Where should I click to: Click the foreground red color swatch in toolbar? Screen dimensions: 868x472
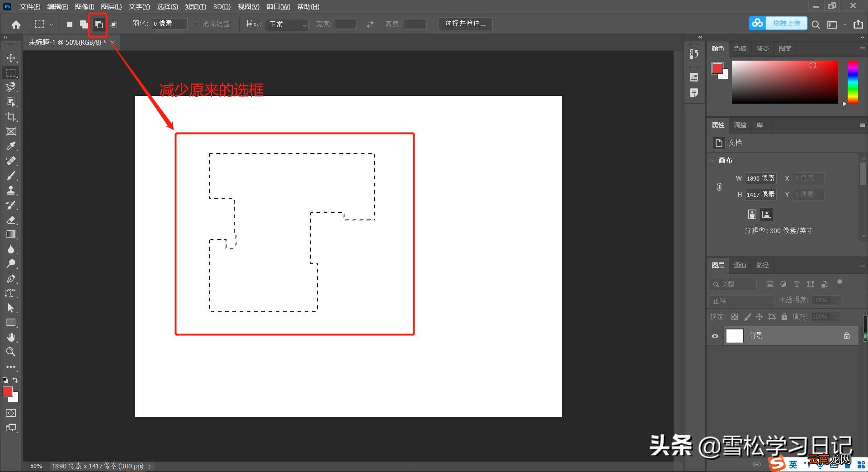click(x=8, y=392)
